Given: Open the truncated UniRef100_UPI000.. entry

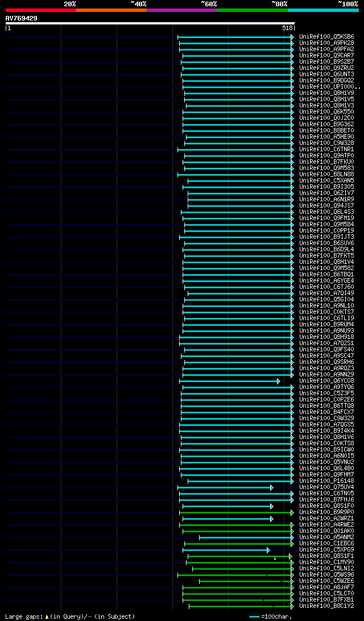Looking at the screenshot, I should click(330, 87).
